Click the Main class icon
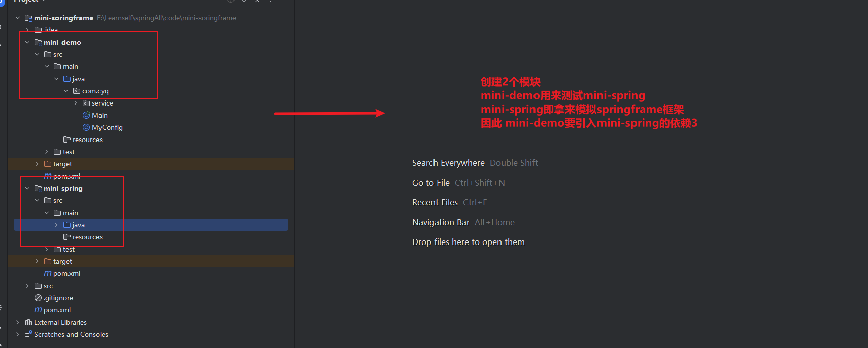868x348 pixels. (x=86, y=115)
